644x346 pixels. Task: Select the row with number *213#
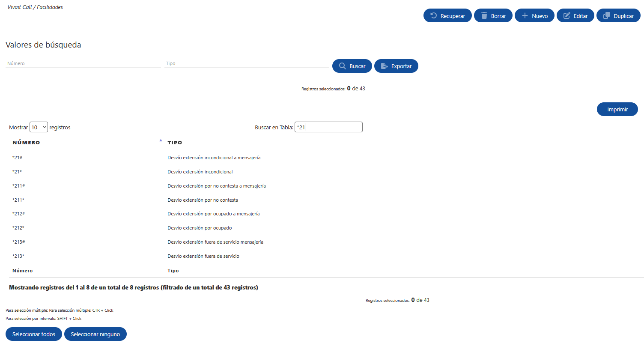click(x=325, y=242)
